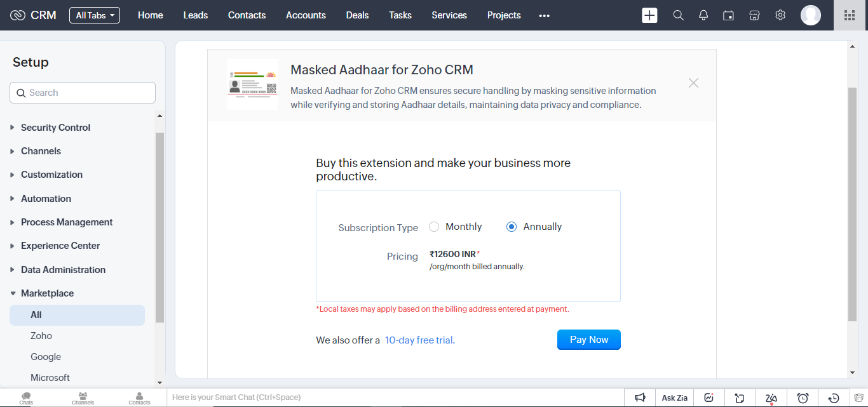Screen dimensions: 868x407
Task: Switch to the Deals tab
Action: pos(357,15)
